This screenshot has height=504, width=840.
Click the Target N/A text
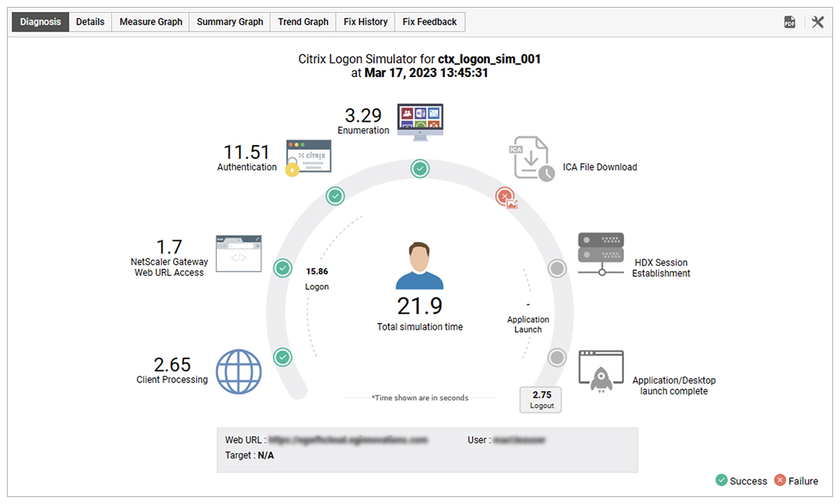coord(250,454)
